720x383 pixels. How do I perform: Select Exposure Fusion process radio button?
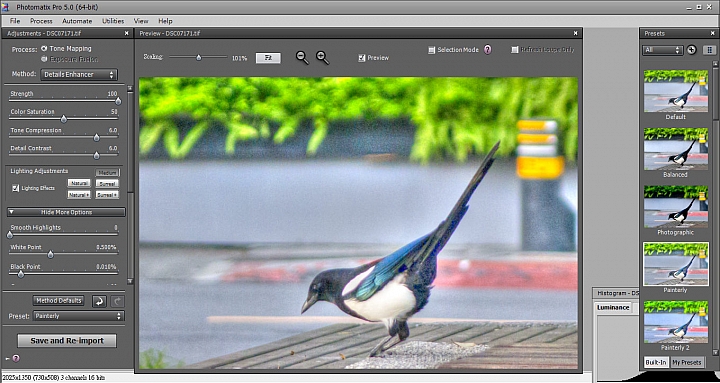click(44, 59)
